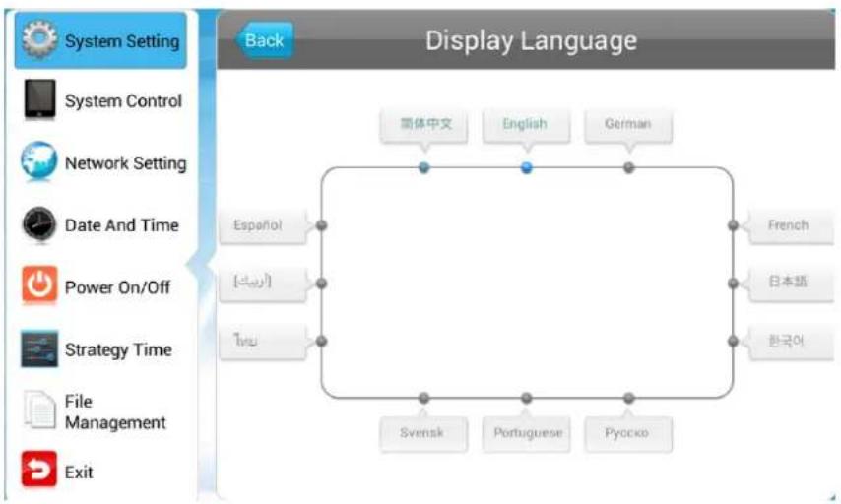
Task: Choose German as display language
Action: 628,125
